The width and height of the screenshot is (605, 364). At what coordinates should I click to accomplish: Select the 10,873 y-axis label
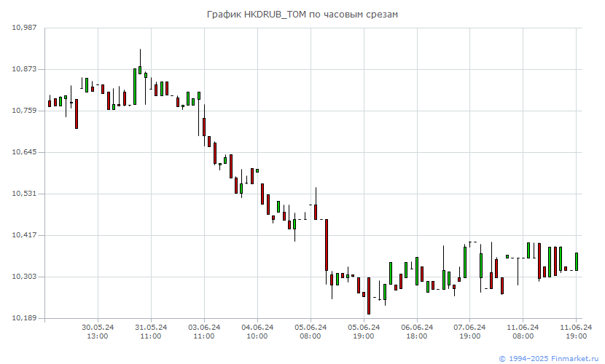[24, 69]
